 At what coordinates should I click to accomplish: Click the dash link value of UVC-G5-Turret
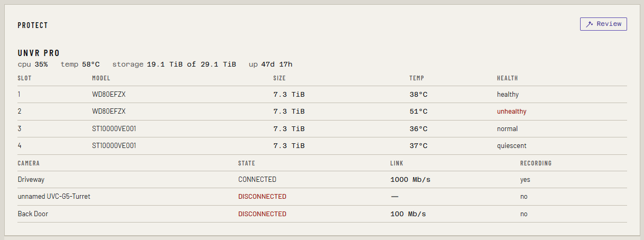[395, 197]
